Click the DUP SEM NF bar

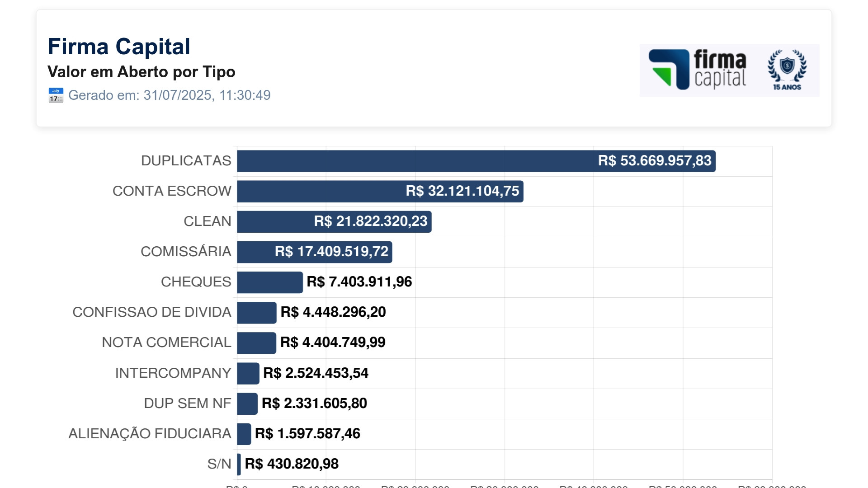[x=247, y=404]
